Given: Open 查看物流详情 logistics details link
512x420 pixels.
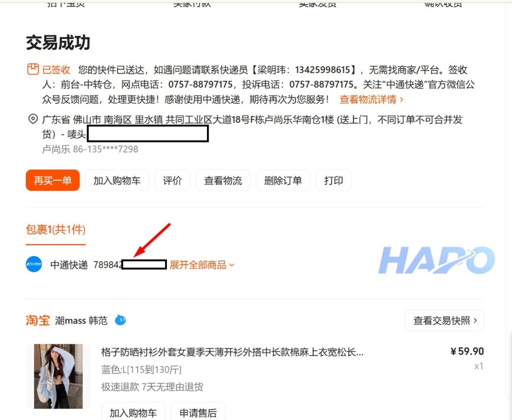Looking at the screenshot, I should pyautogui.click(x=371, y=99).
